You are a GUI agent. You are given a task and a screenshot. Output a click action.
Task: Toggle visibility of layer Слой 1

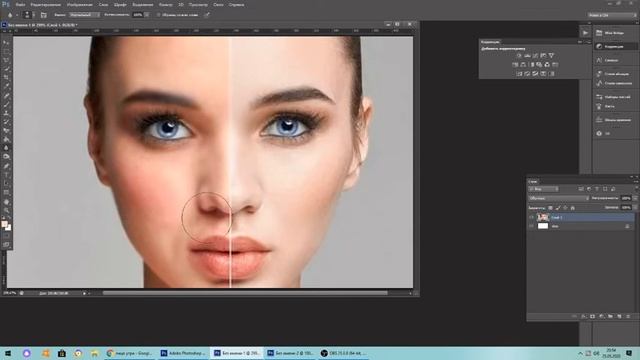(x=531, y=218)
